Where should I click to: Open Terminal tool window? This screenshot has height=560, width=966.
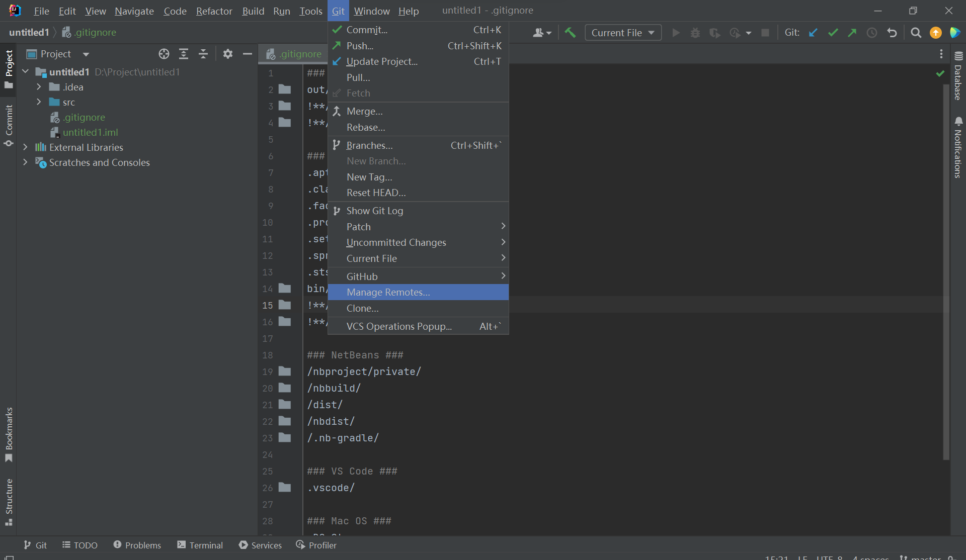coord(200,545)
